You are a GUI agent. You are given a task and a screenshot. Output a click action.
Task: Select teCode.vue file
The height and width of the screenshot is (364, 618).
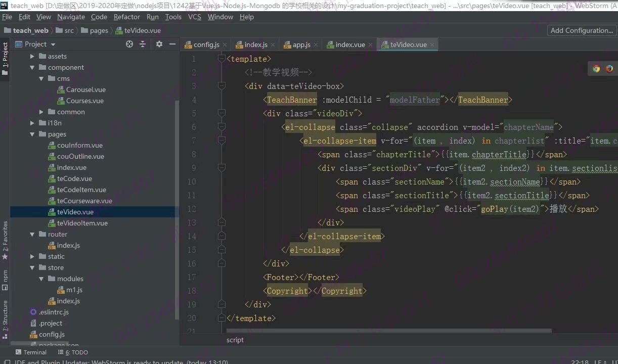(x=74, y=178)
